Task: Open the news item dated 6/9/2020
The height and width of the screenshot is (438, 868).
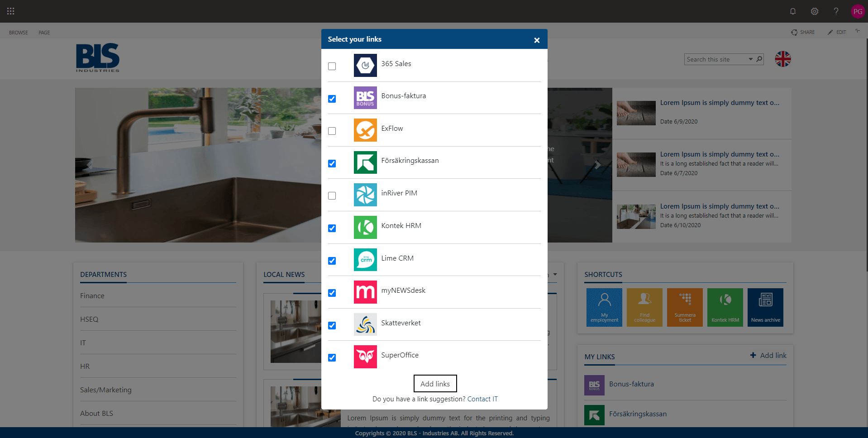Action: (702, 113)
